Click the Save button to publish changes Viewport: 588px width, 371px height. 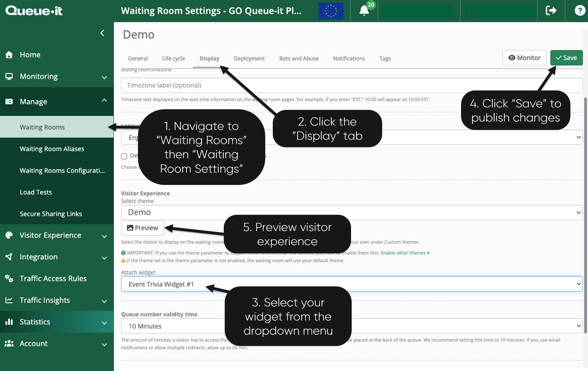566,58
